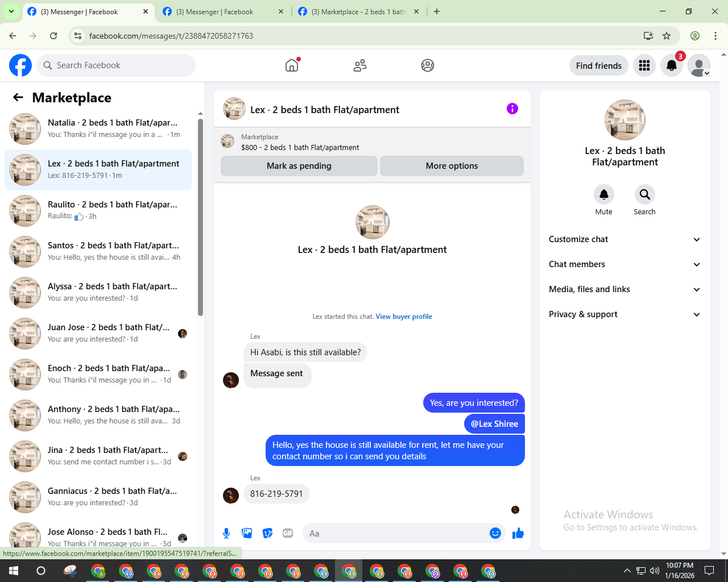Click More options button
Image resolution: width=728 pixels, height=582 pixels.
pos(452,166)
